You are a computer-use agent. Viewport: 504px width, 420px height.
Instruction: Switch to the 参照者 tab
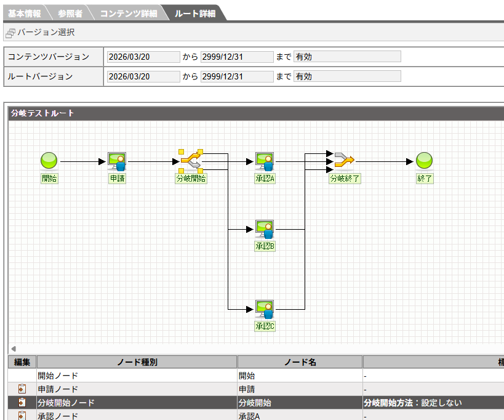70,13
